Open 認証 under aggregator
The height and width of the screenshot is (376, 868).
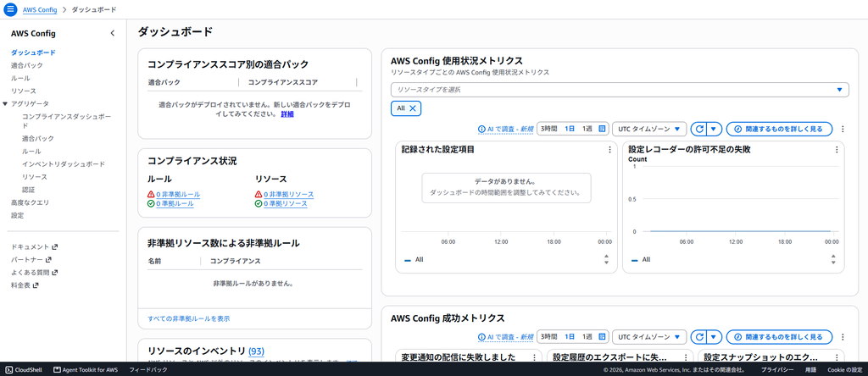coord(29,190)
